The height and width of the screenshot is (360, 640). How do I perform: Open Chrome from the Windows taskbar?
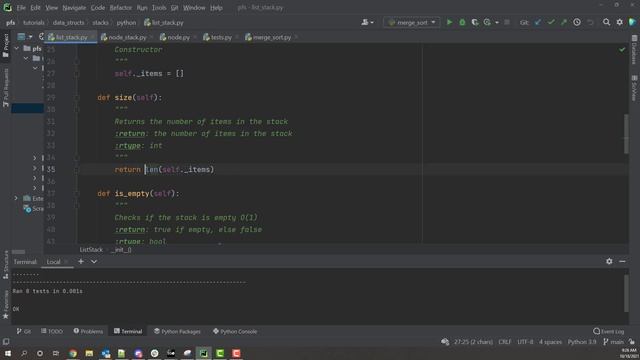pos(73,353)
